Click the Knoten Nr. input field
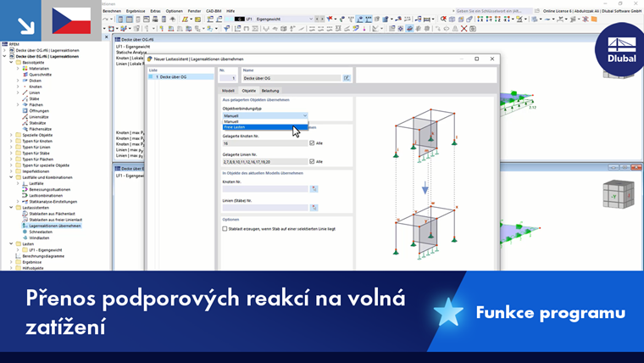 tap(265, 189)
